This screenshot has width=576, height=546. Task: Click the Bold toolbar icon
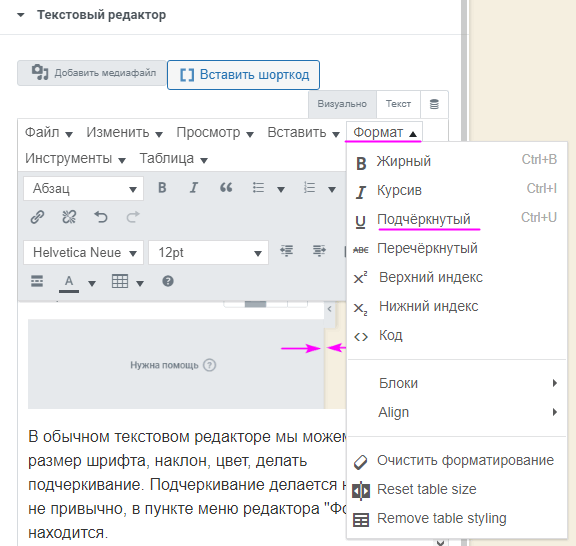[x=162, y=188]
